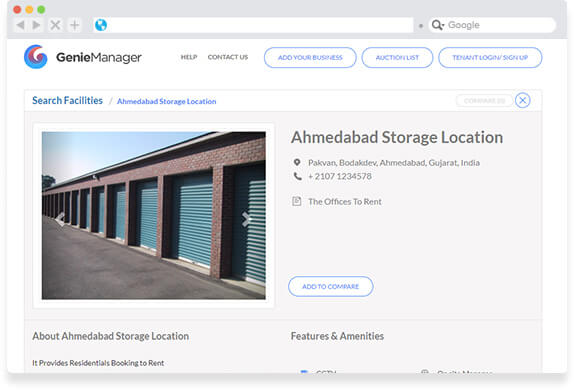574x390 pixels.
Task: Click the Google search field
Action: 492,25
